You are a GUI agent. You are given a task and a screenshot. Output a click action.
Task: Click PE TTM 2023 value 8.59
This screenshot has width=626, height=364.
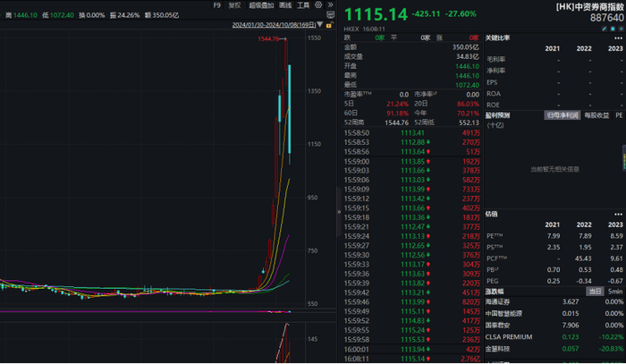(616, 236)
